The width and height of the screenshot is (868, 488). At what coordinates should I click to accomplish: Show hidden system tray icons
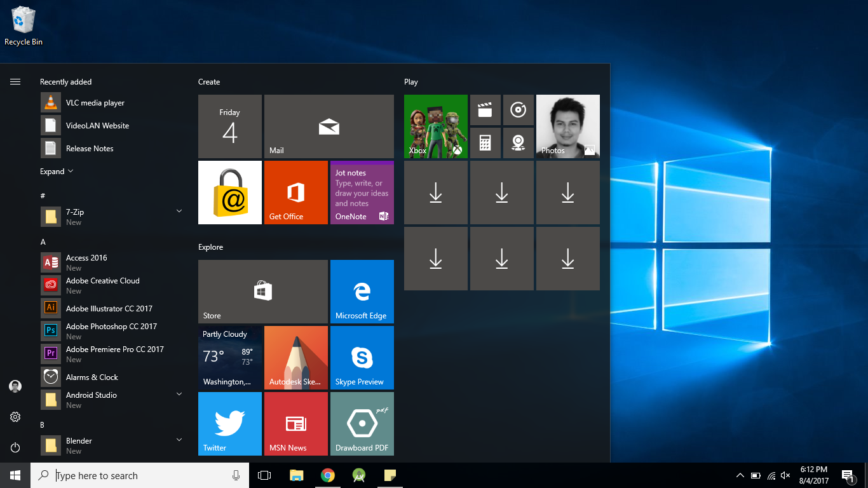[x=740, y=475]
